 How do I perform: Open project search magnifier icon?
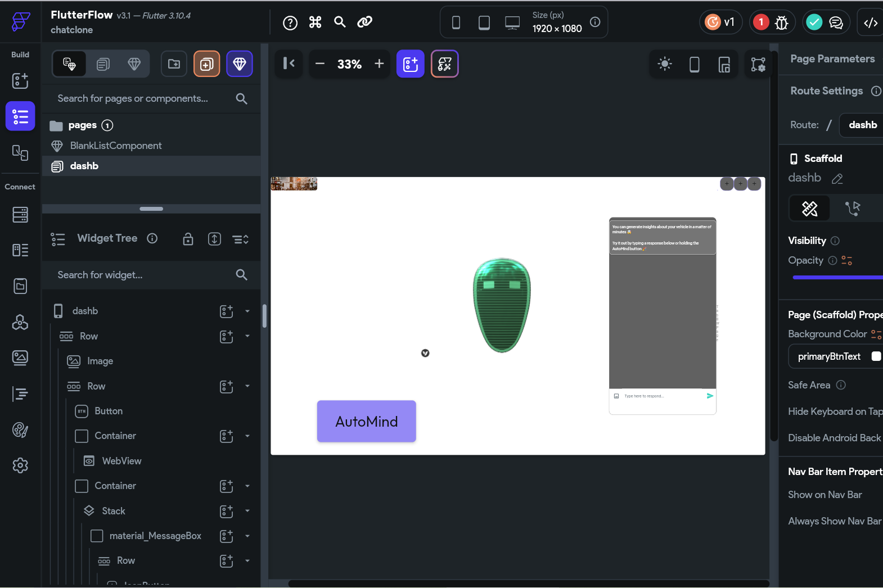tap(340, 22)
